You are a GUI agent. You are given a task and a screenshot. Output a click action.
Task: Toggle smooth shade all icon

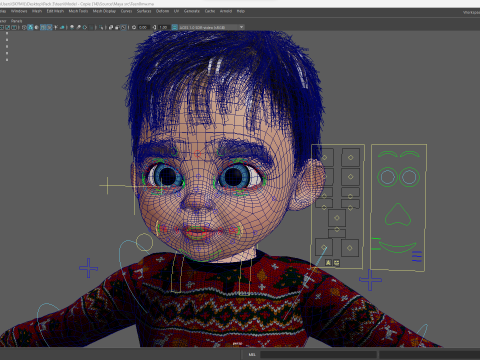30,27
